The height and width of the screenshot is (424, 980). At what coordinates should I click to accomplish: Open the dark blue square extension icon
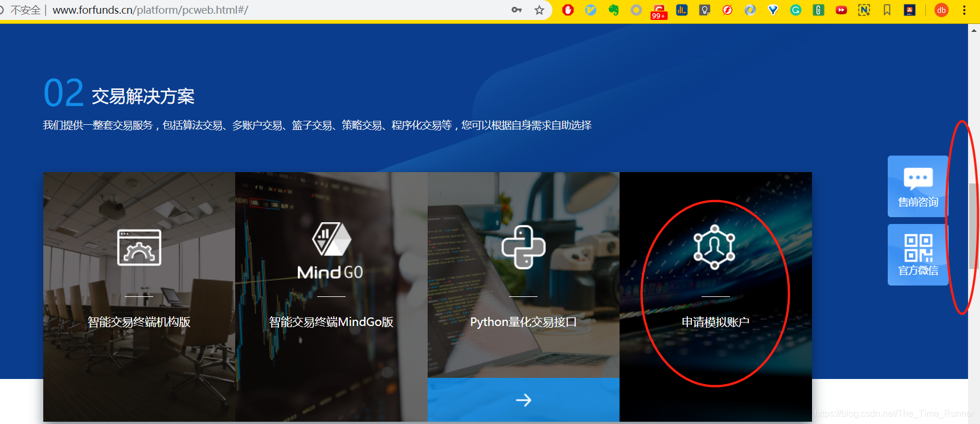[x=909, y=10]
